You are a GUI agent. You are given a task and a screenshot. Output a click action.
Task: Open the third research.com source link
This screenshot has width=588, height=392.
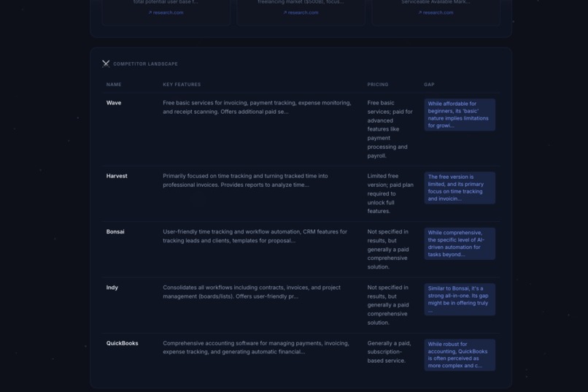tap(436, 12)
